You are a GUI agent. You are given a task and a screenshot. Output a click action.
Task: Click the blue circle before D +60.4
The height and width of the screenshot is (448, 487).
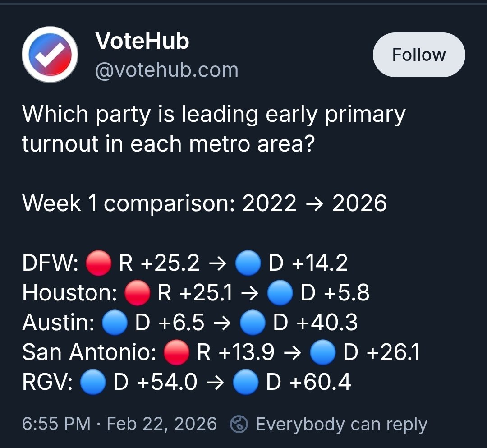pyautogui.click(x=246, y=383)
